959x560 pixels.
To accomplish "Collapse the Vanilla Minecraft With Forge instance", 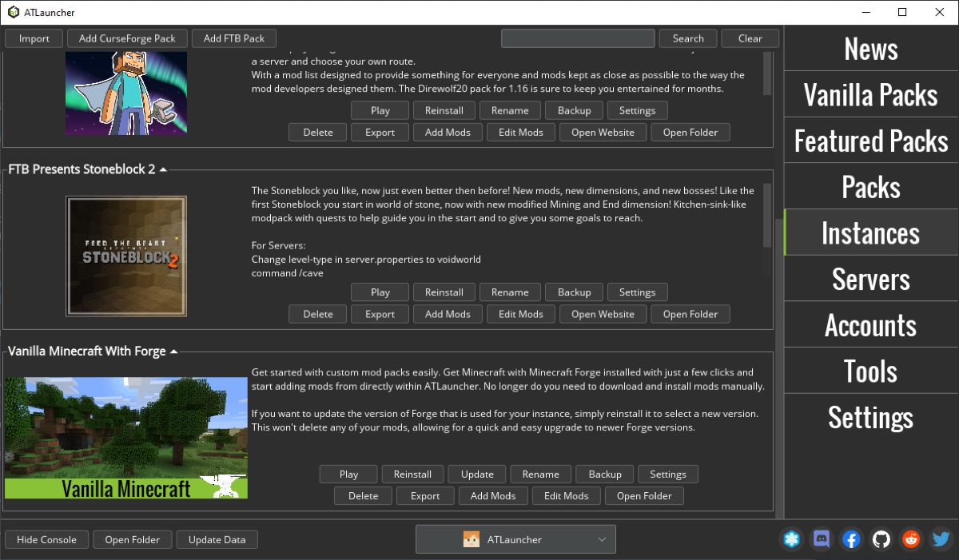I will click(173, 351).
